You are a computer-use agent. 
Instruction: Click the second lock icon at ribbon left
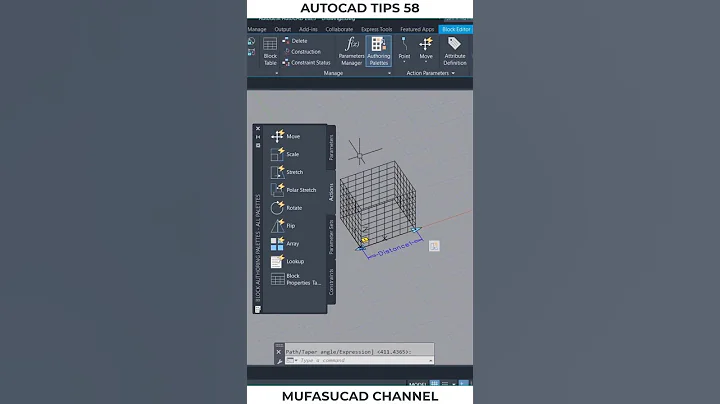(x=251, y=52)
